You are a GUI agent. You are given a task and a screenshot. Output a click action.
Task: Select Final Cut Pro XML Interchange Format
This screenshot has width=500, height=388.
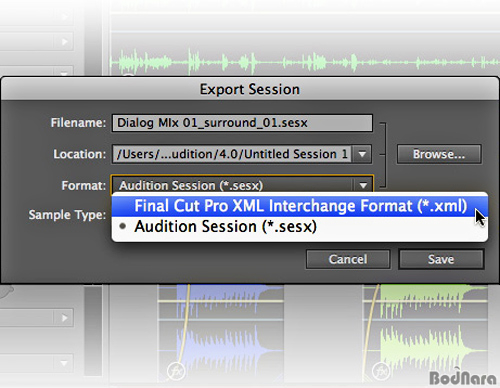pyautogui.click(x=300, y=206)
